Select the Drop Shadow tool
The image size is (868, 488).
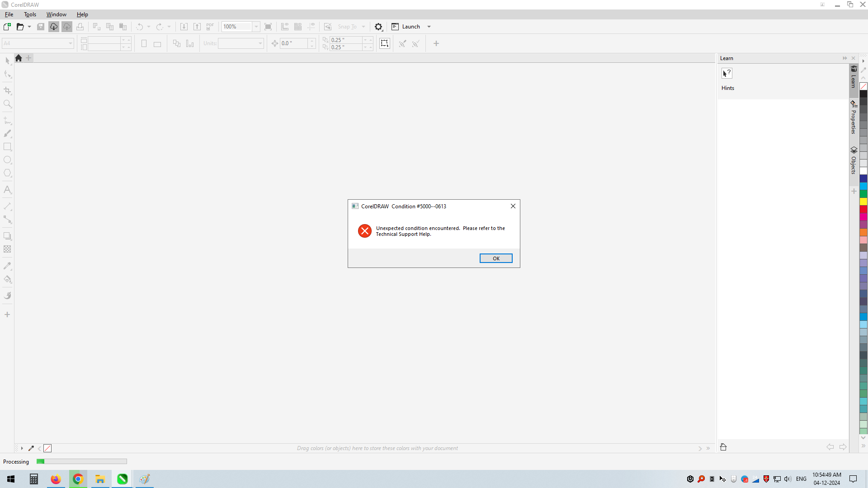point(7,236)
